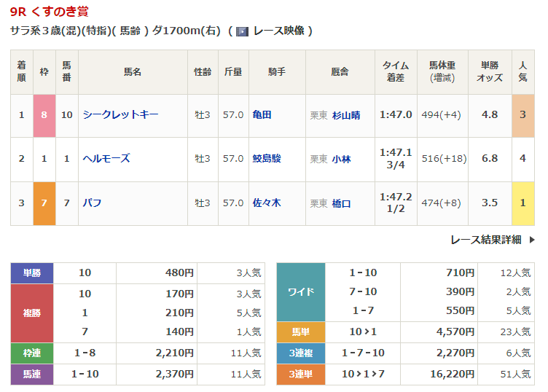This screenshot has width=548, height=392.
Task: Click the pink frame 8 swatch
Action: click(44, 115)
